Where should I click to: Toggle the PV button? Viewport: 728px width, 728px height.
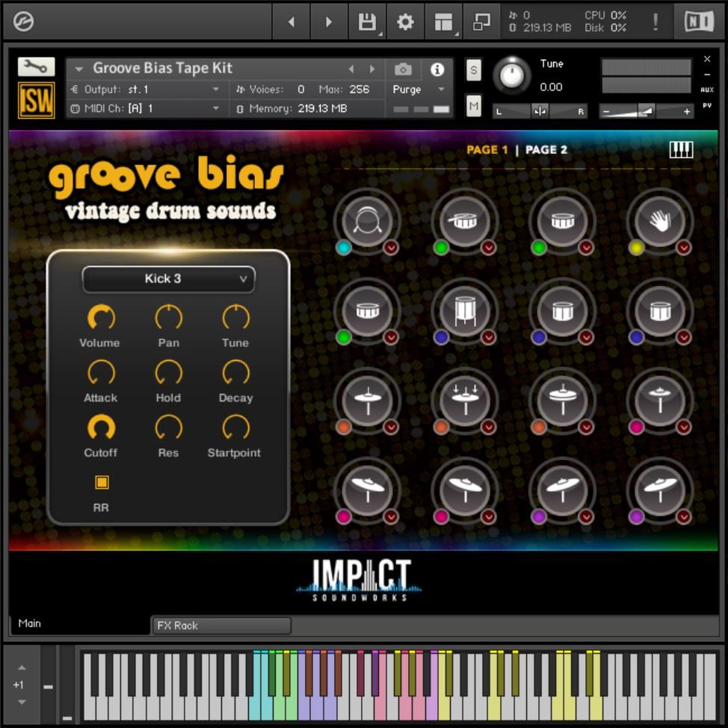click(x=706, y=105)
